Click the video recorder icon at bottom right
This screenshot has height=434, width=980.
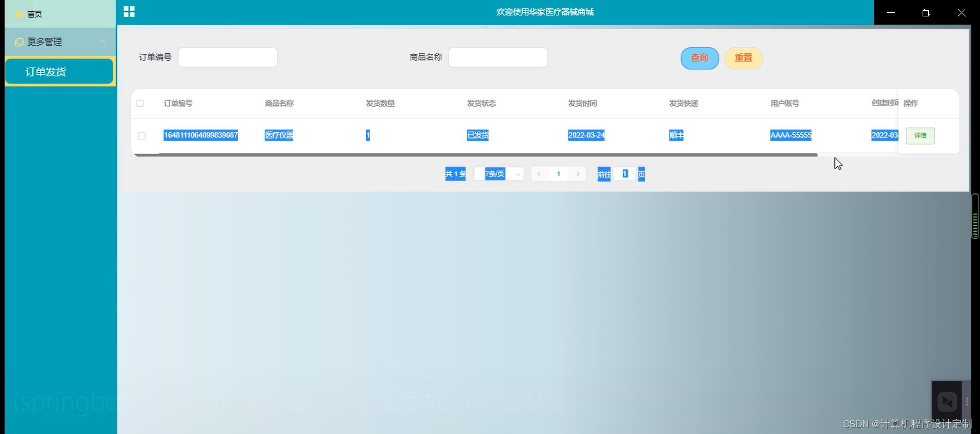click(947, 402)
